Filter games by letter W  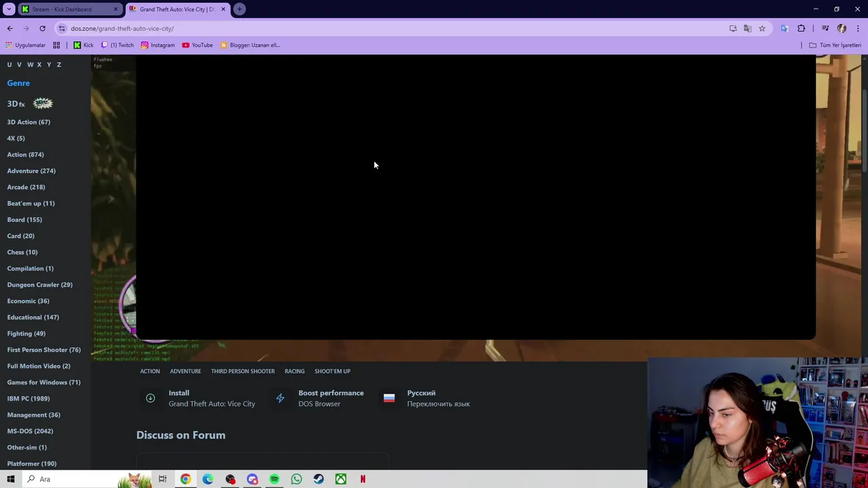(30, 64)
